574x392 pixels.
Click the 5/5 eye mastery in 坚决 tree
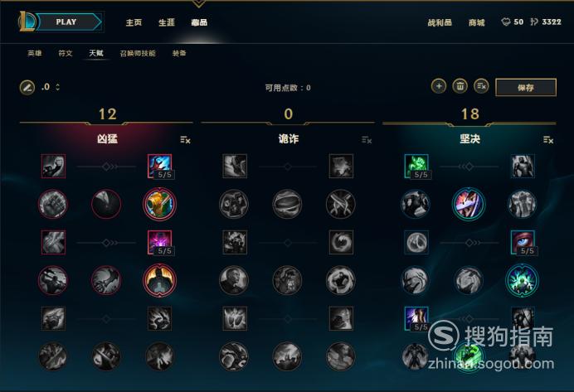(523, 243)
